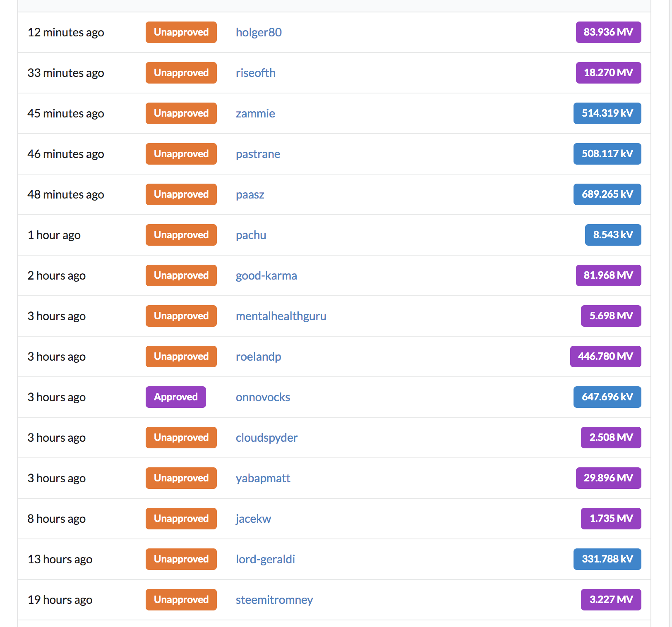Viewport: 672px width, 627px height.
Task: Open the holger80 account link
Action: pos(259,32)
